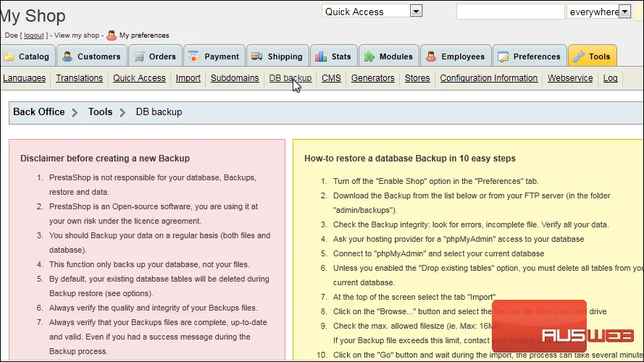The width and height of the screenshot is (644, 362).
Task: Open the Shipping tab
Action: coord(277,56)
